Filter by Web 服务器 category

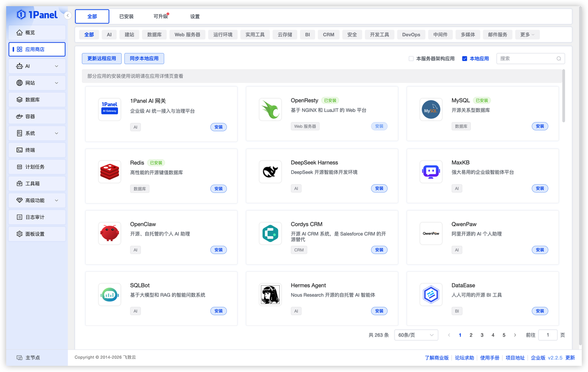(x=187, y=34)
